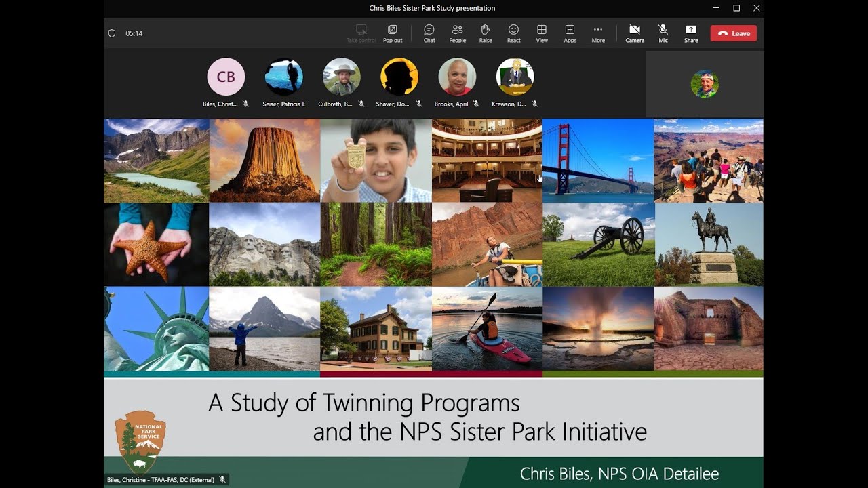Viewport: 868px width, 488px height.
Task: Open the People participants list
Action: (457, 33)
